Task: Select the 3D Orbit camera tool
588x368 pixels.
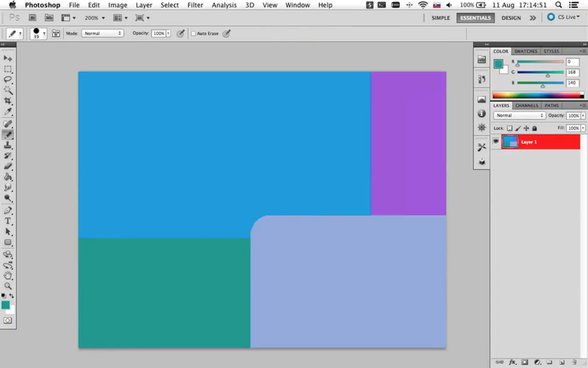Action: tap(8, 266)
